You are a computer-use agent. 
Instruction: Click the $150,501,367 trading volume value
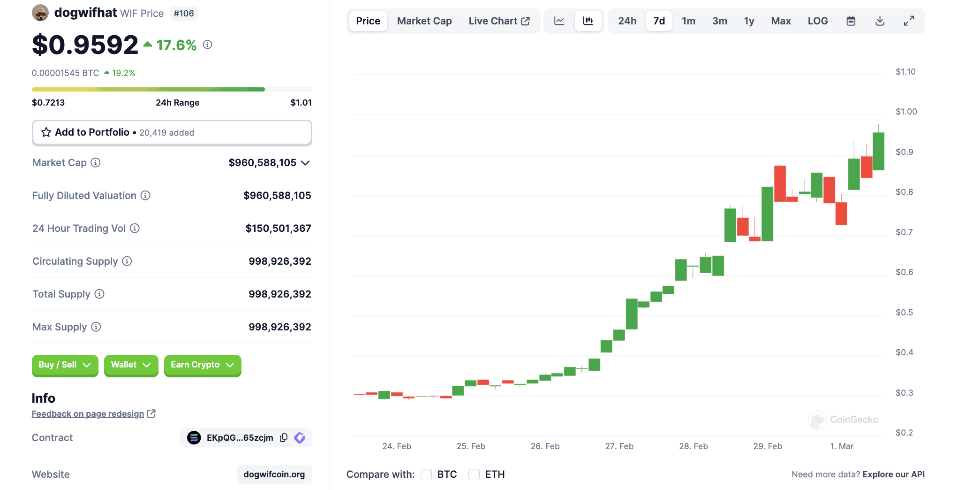(278, 229)
